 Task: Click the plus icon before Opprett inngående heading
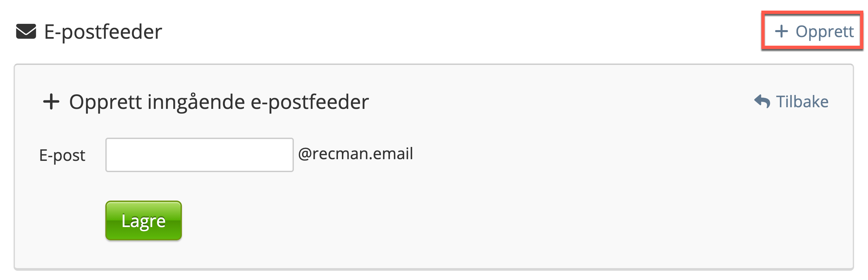(51, 102)
